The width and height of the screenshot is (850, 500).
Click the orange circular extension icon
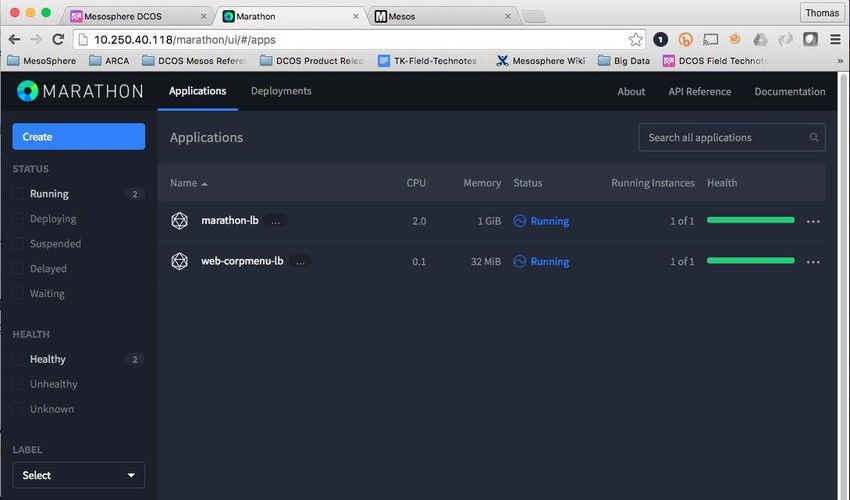tap(685, 39)
